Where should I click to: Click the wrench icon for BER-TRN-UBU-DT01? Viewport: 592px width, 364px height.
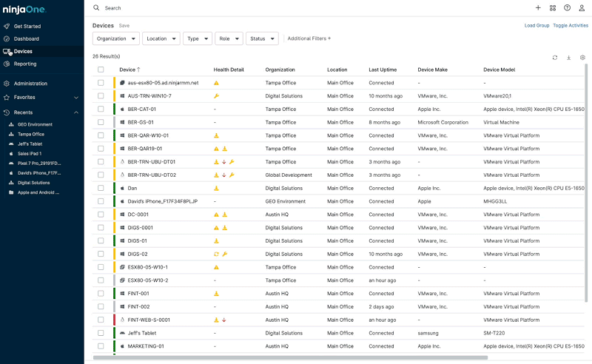pos(232,161)
